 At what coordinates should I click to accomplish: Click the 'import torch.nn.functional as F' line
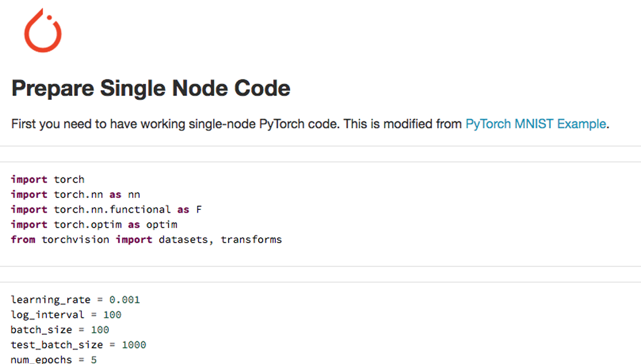(x=106, y=209)
